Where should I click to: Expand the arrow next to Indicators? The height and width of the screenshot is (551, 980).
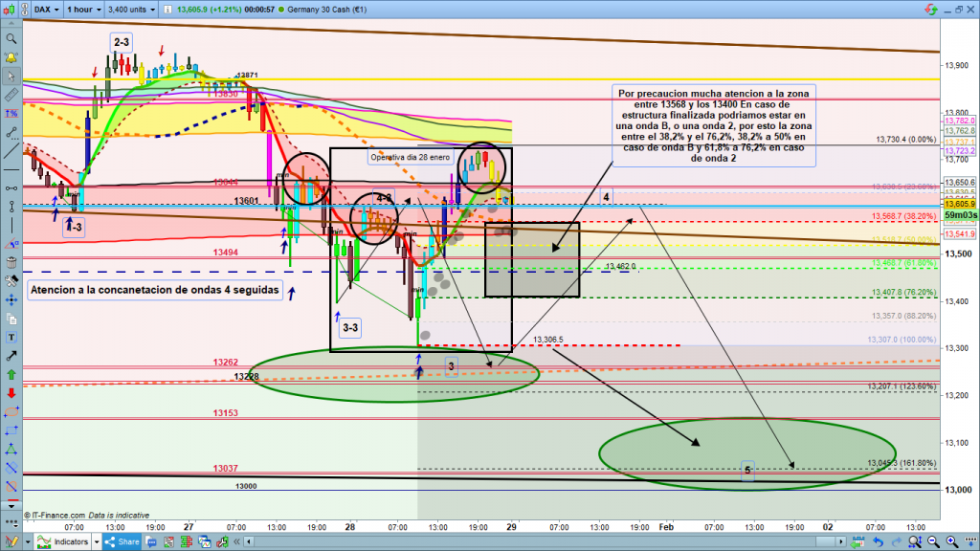click(96, 541)
